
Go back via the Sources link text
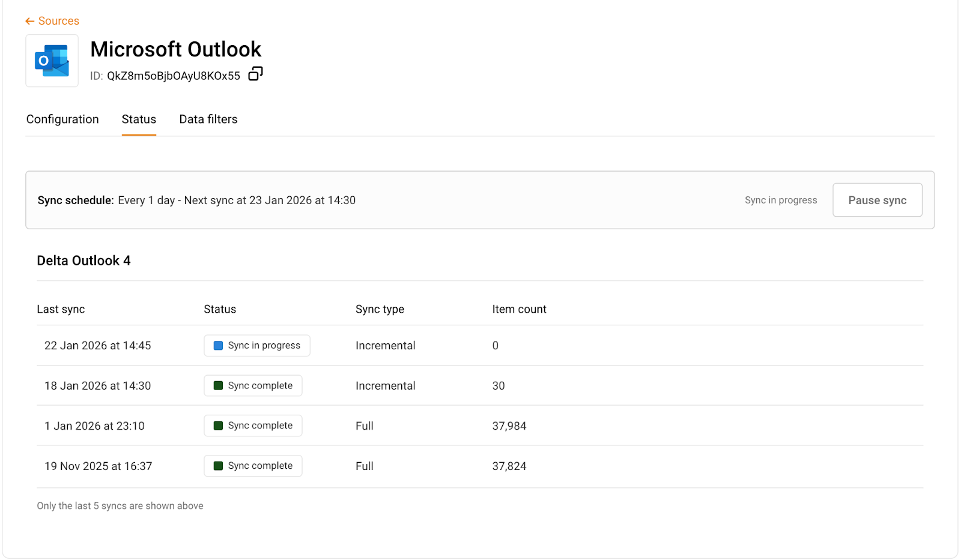coord(58,21)
